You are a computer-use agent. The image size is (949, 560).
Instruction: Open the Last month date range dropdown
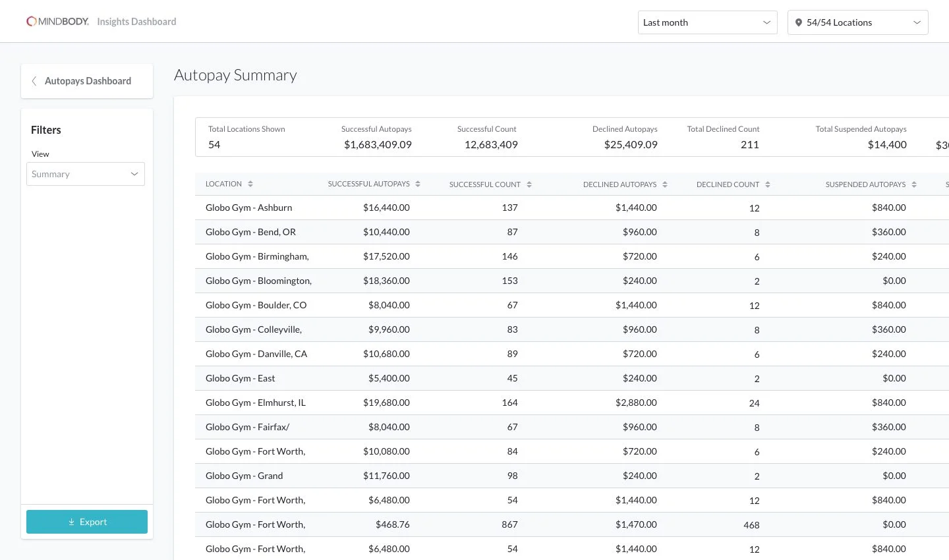click(708, 22)
